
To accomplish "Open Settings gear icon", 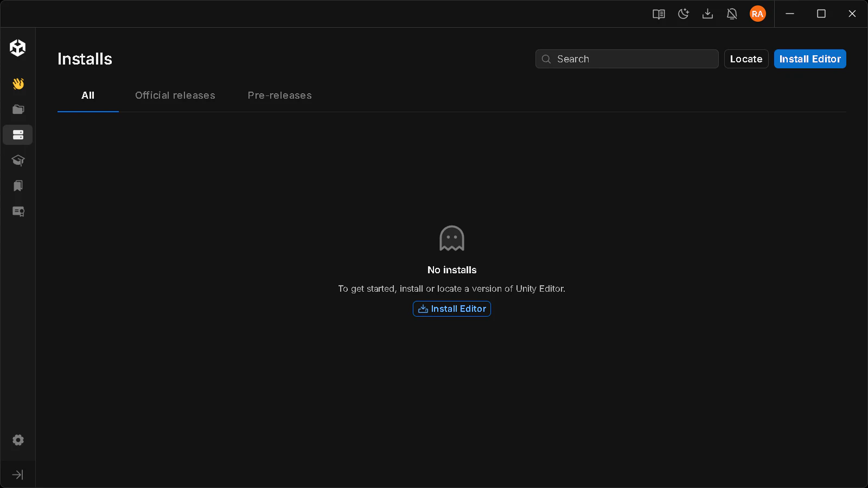I will (x=18, y=440).
